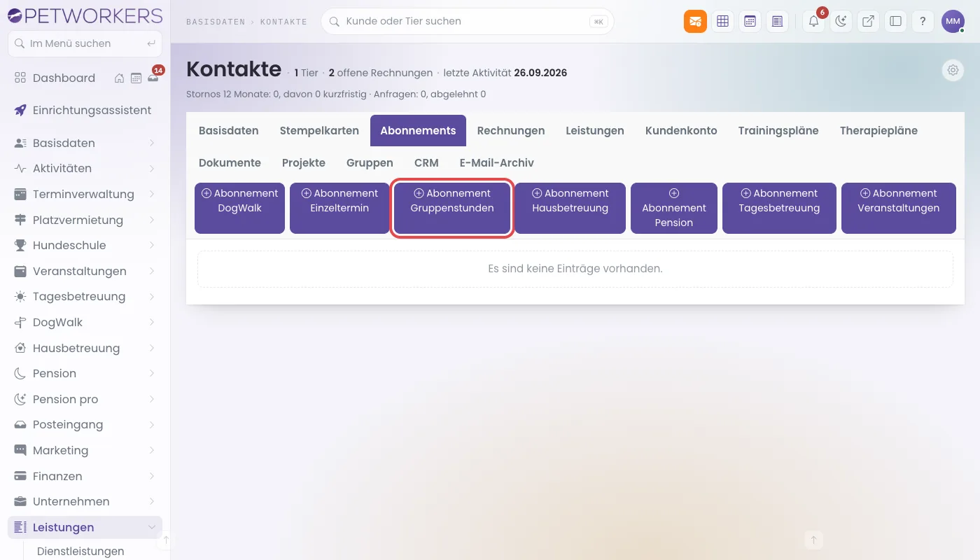Click the home icon next to Dashboard
The image size is (980, 560).
[x=120, y=78]
